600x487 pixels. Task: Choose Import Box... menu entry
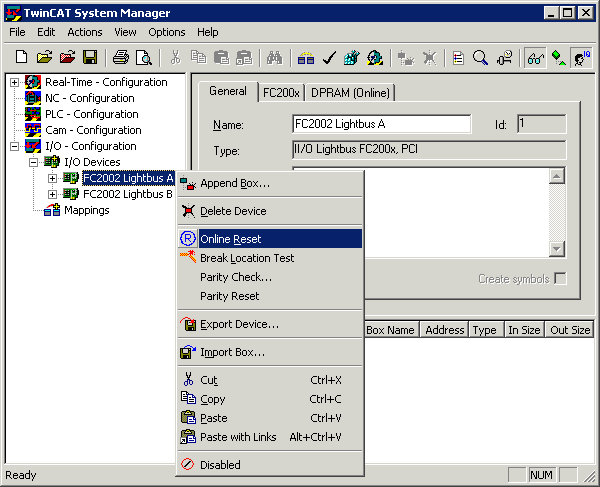click(x=270, y=352)
